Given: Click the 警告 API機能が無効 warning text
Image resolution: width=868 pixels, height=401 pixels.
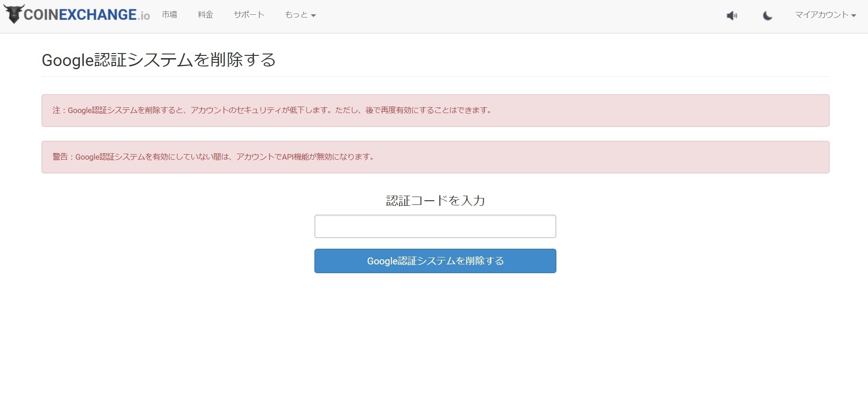Looking at the screenshot, I should click(x=214, y=157).
